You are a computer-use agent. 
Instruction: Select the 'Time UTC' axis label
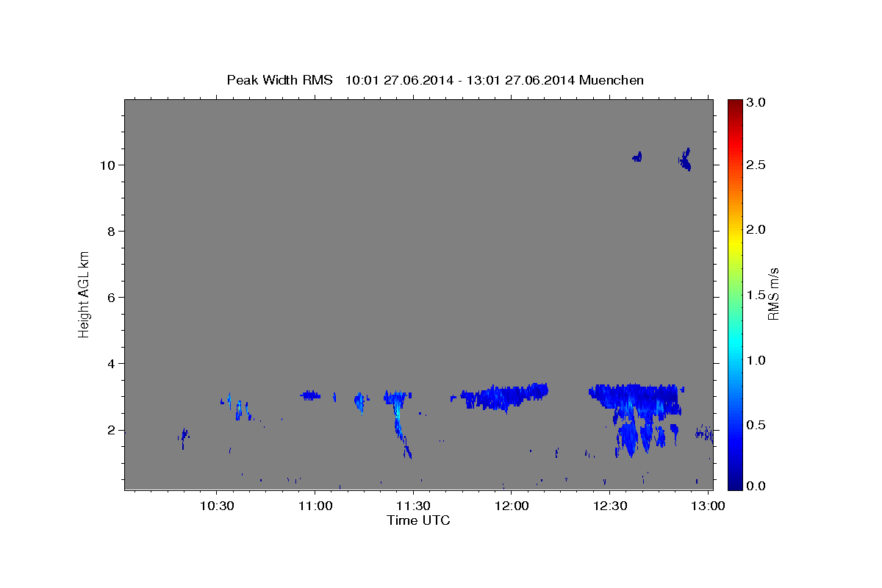click(x=418, y=520)
